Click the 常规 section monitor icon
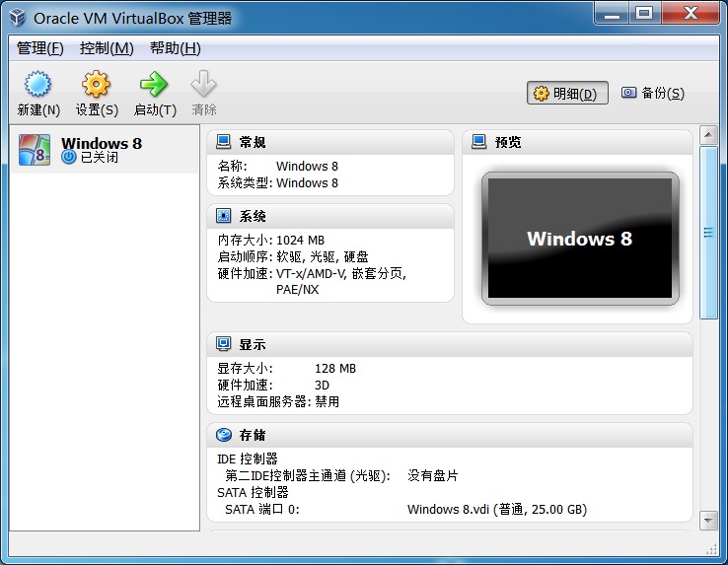 (x=223, y=142)
